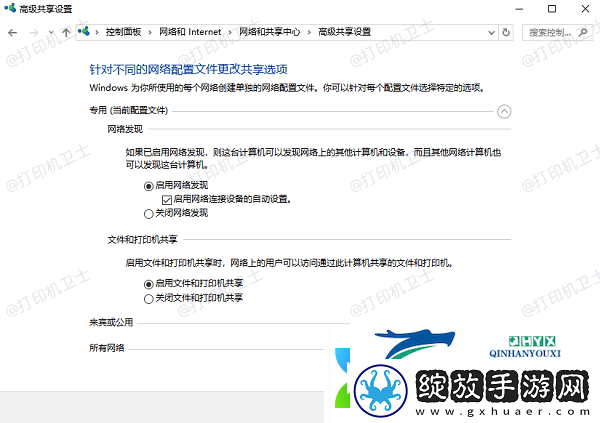Select 关闭文件和打印机共享 radio button
This screenshot has height=423, width=600.
click(x=148, y=299)
